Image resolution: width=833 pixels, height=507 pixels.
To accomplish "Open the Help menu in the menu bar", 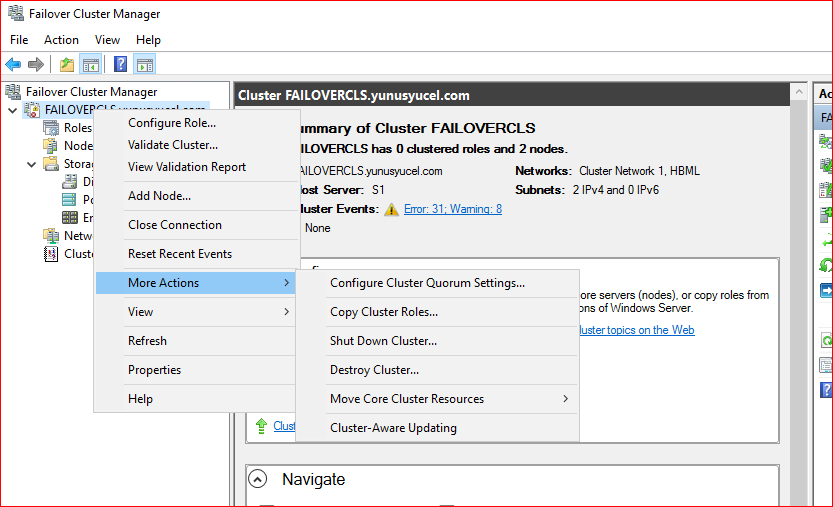I will tap(148, 40).
